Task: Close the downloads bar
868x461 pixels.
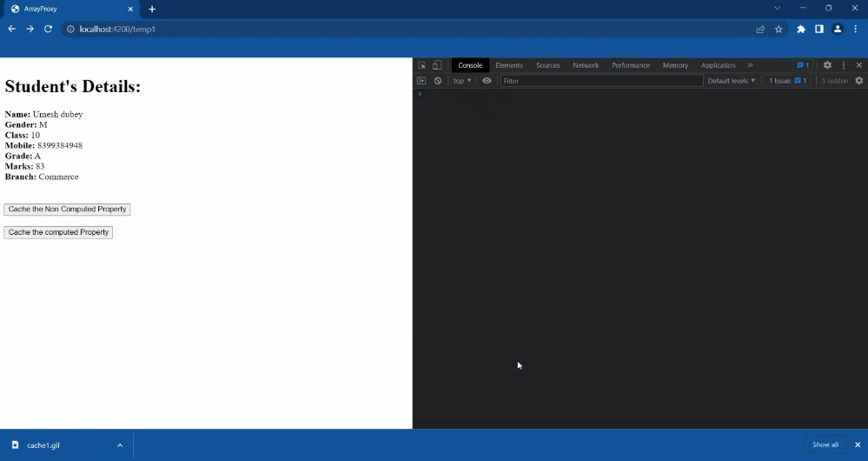Action: click(858, 445)
